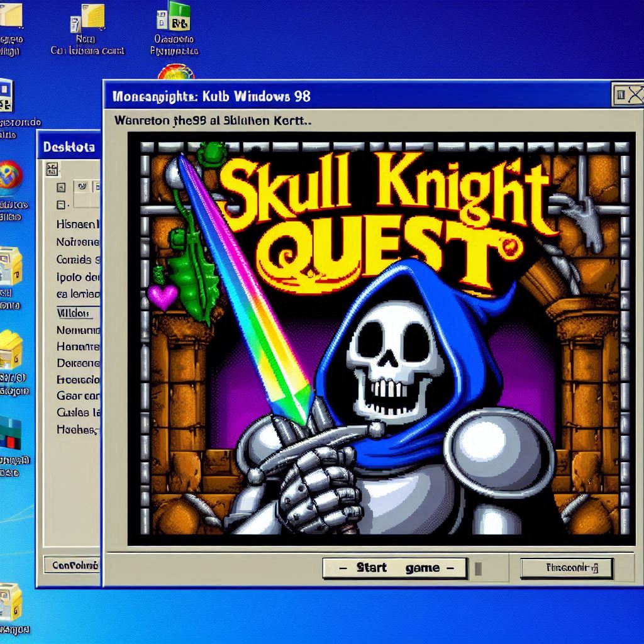The height and width of the screenshot is (644, 644).
Task: Collapse the minus box in Desktota window
Action: [x=61, y=204]
